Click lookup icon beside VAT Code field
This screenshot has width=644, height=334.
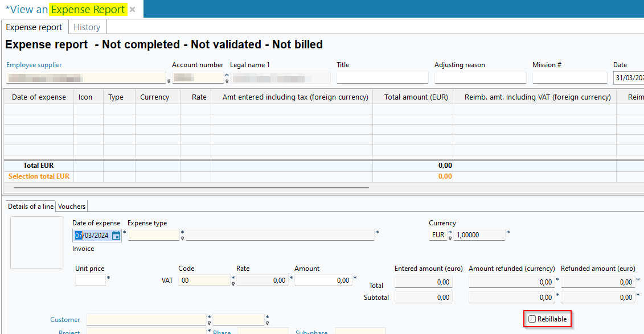[233, 283]
